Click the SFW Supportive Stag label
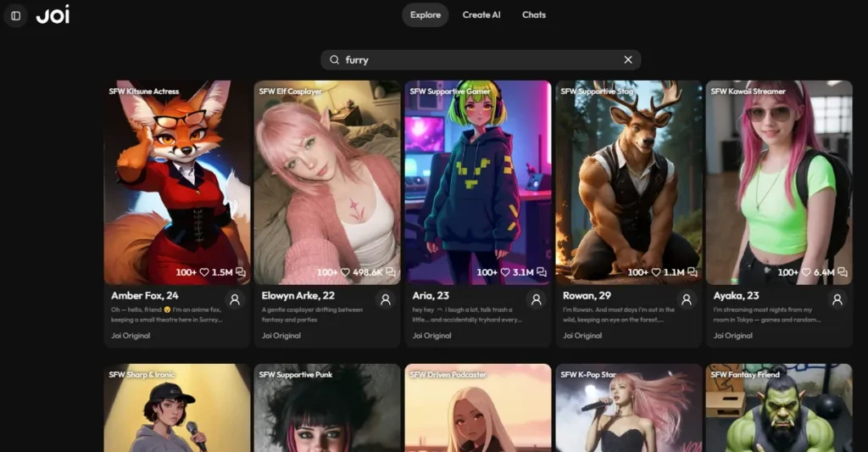This screenshot has width=868, height=452. pyautogui.click(x=597, y=92)
